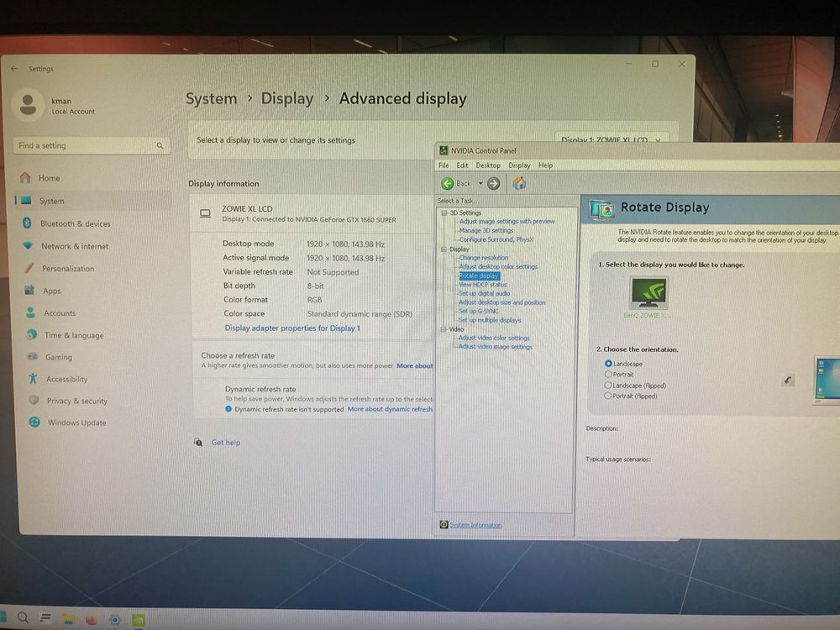Open Adjust video image settings
840x630 pixels.
pos(495,347)
